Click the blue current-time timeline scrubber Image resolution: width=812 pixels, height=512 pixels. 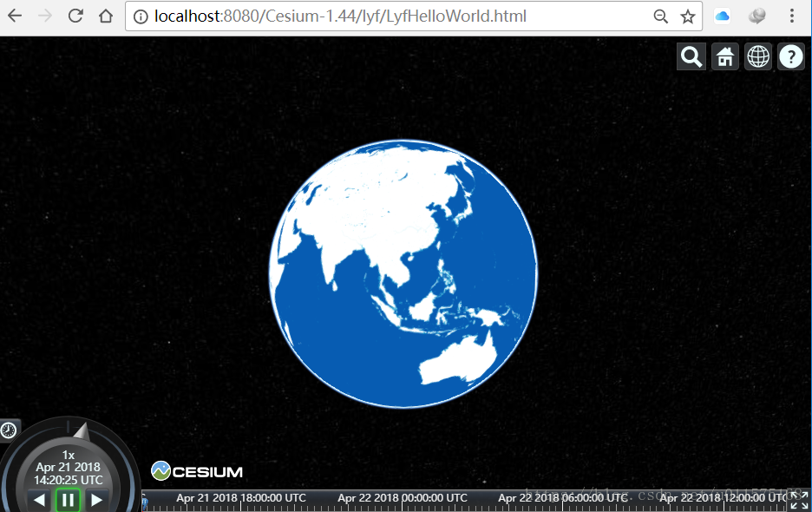click(x=145, y=502)
